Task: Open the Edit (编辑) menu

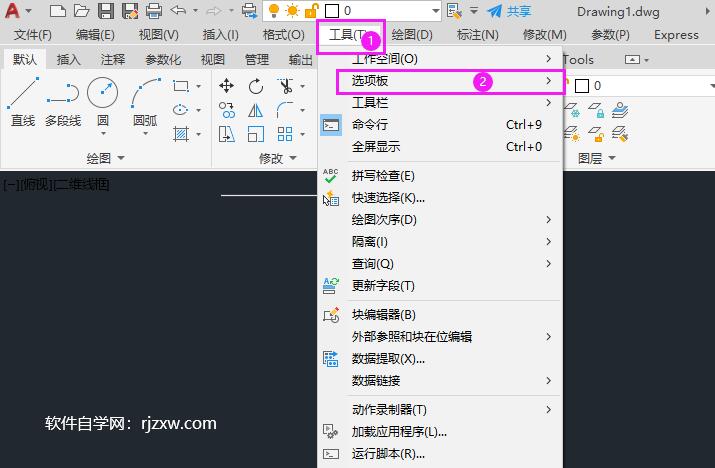Action: click(95, 35)
